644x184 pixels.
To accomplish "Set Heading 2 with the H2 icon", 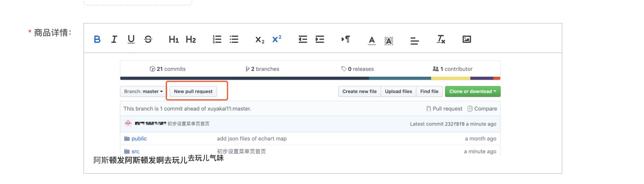I will [x=191, y=40].
